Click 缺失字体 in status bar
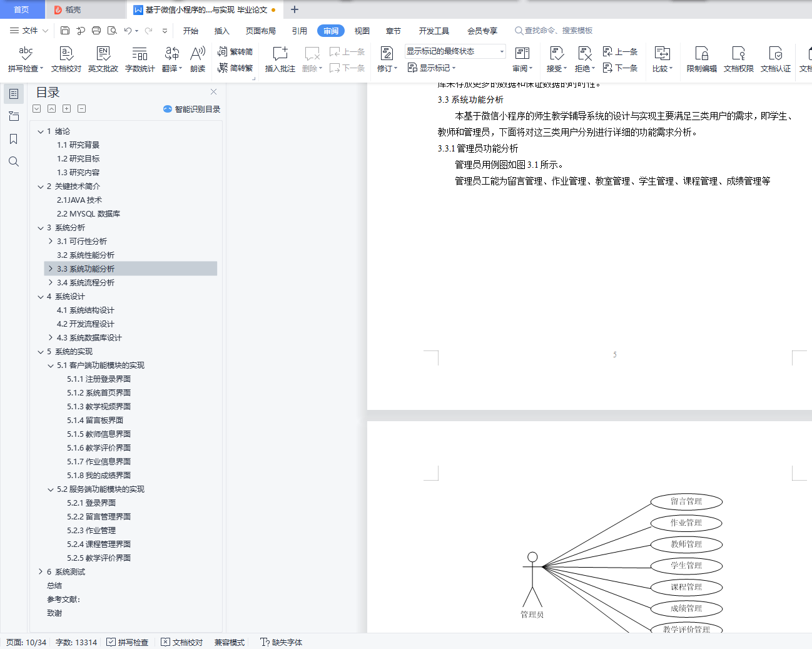The width and height of the screenshot is (812, 649). [x=282, y=642]
